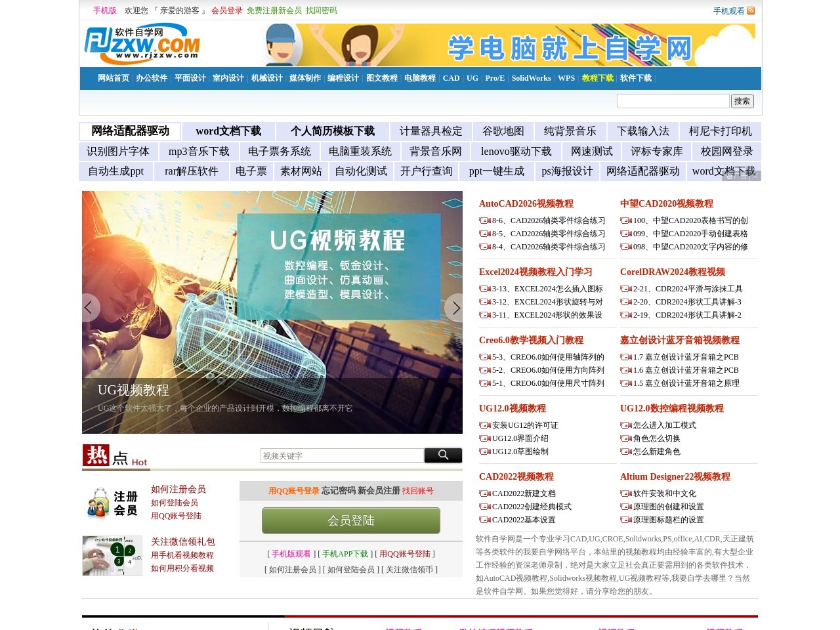Click the 搜索 search button
The width and height of the screenshot is (840, 630).
pos(742,101)
